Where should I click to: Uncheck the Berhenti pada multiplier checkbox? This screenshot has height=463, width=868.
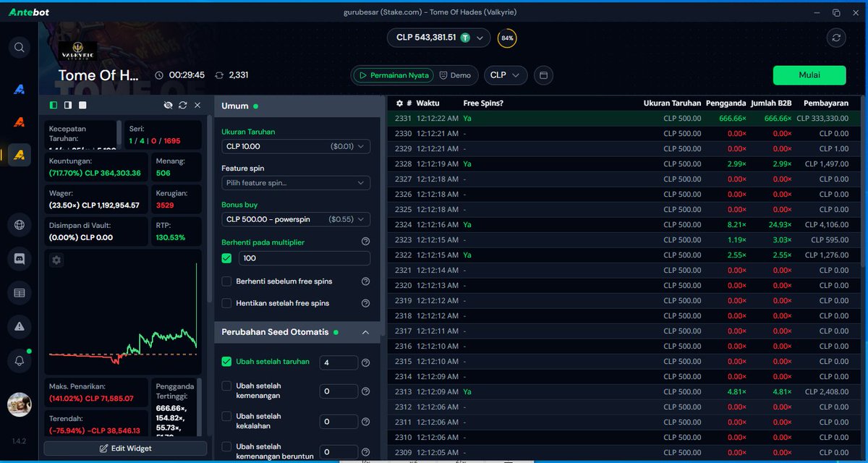click(227, 258)
